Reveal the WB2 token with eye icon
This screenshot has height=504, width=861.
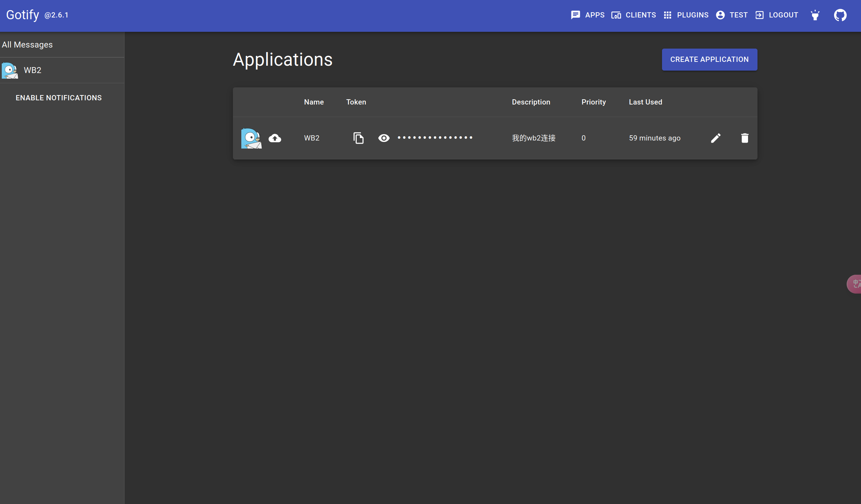(384, 138)
